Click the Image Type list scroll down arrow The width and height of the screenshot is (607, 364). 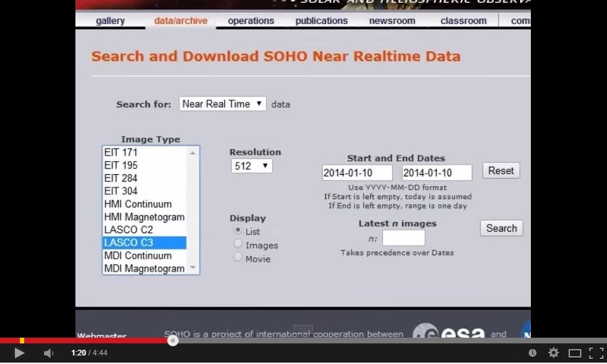(193, 268)
